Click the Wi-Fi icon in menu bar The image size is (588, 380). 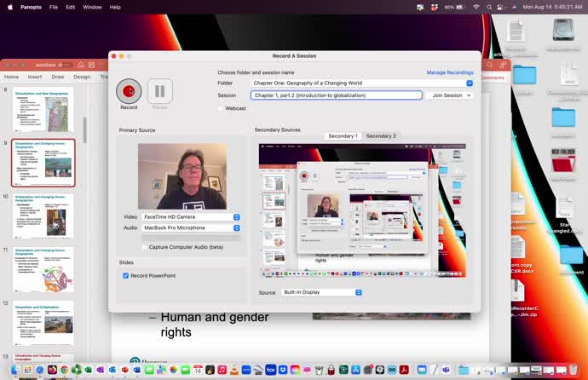point(476,7)
